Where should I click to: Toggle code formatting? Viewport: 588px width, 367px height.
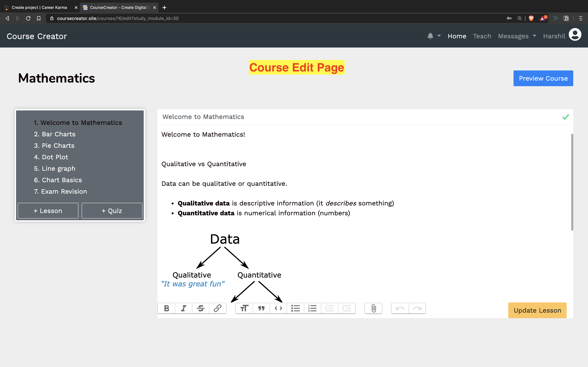coord(278,308)
